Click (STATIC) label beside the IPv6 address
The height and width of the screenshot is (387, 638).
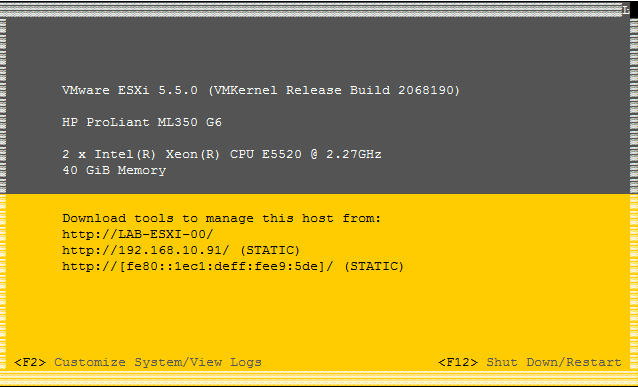[374, 266]
